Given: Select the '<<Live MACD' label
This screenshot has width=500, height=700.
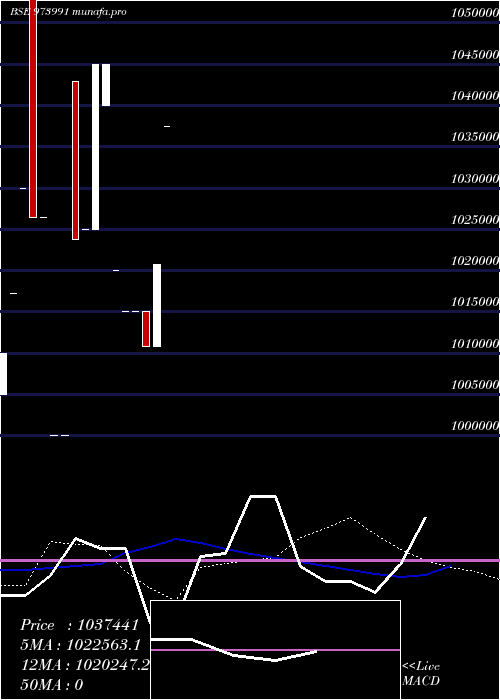Looking at the screenshot, I should click(421, 674).
